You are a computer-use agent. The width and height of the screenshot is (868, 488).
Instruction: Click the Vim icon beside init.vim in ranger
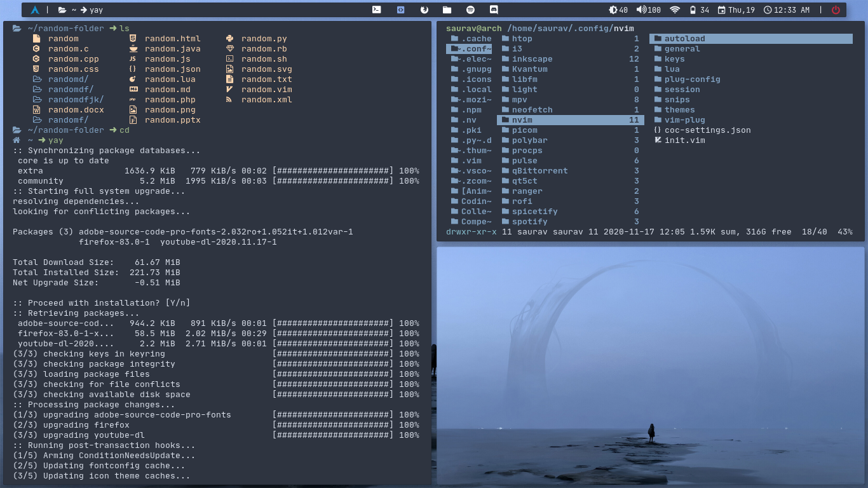658,140
